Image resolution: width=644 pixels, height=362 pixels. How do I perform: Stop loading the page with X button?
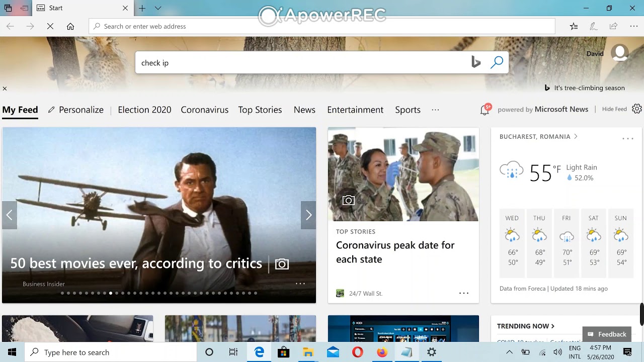coord(50,26)
